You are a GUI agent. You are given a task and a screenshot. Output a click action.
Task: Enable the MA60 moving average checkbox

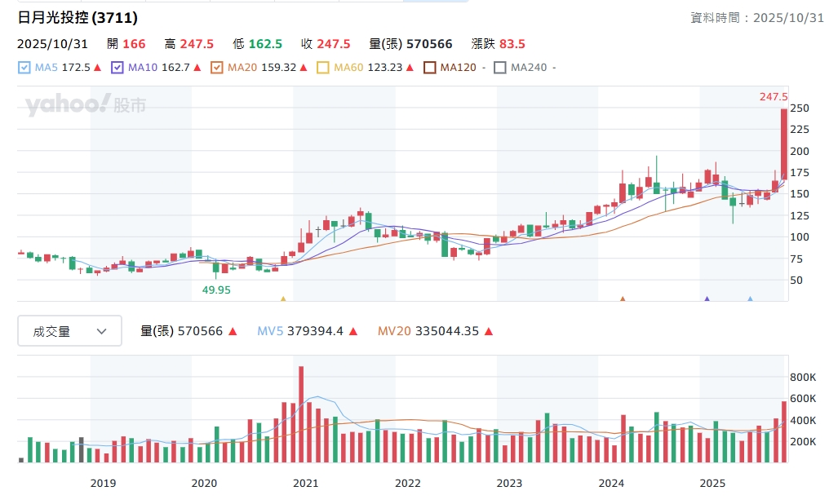(x=322, y=68)
